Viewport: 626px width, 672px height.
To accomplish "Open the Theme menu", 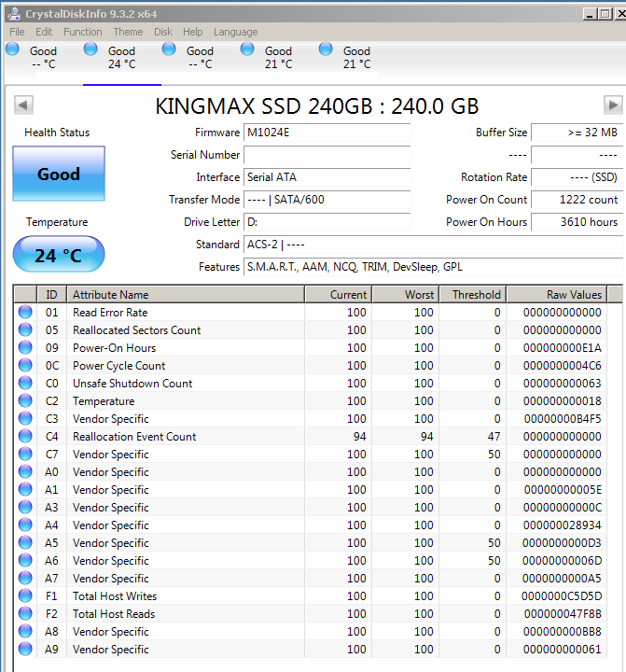I will point(128,32).
